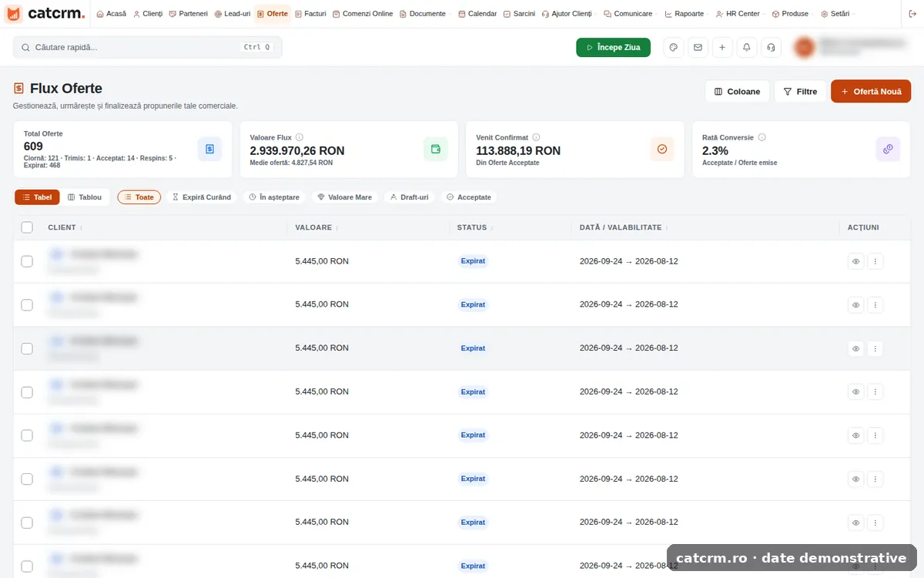The width and height of the screenshot is (924, 578).
Task: Focus the Căutare rapidă search field
Action: tap(148, 47)
